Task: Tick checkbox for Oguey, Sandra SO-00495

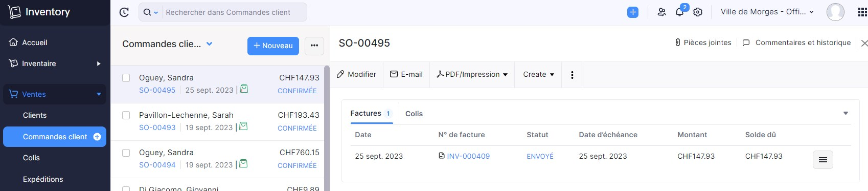Action: click(x=126, y=78)
